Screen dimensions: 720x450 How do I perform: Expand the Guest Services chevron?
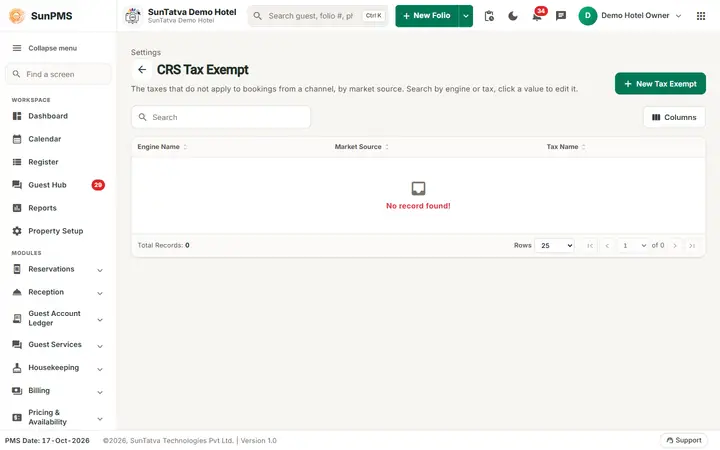(100, 346)
